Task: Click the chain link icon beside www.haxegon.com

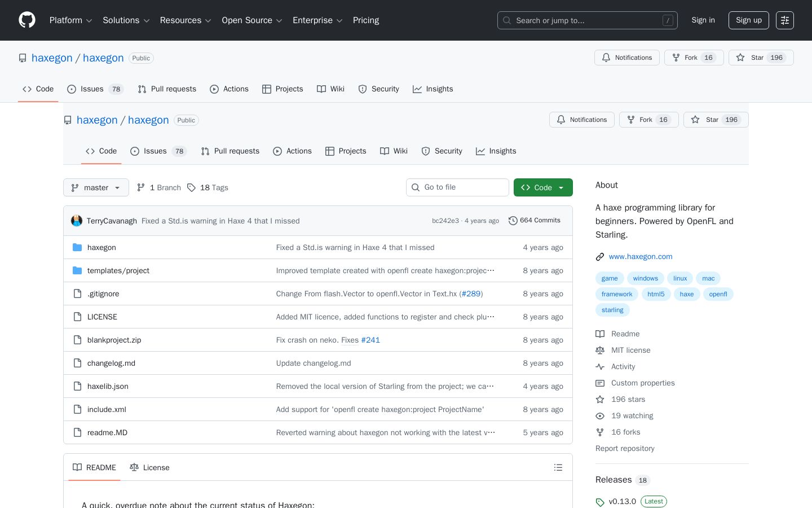Action: click(600, 257)
